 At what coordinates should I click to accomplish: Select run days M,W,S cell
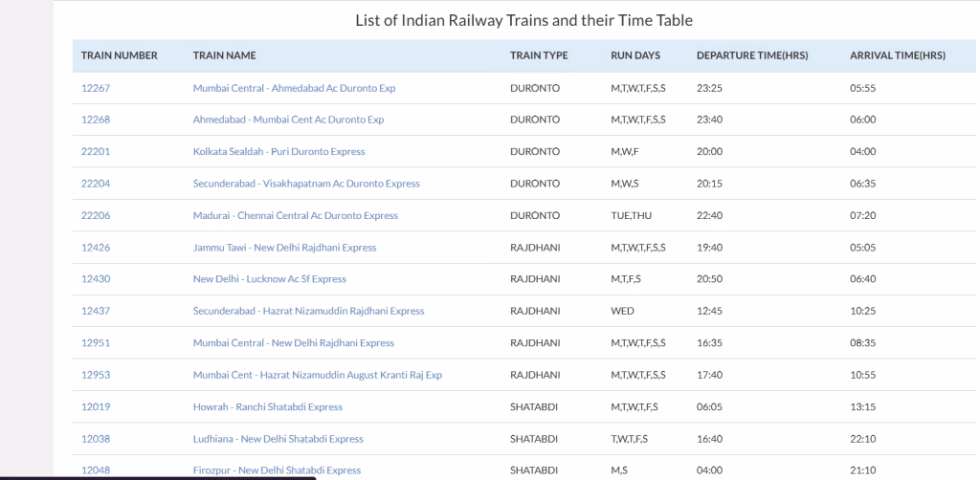pos(624,184)
